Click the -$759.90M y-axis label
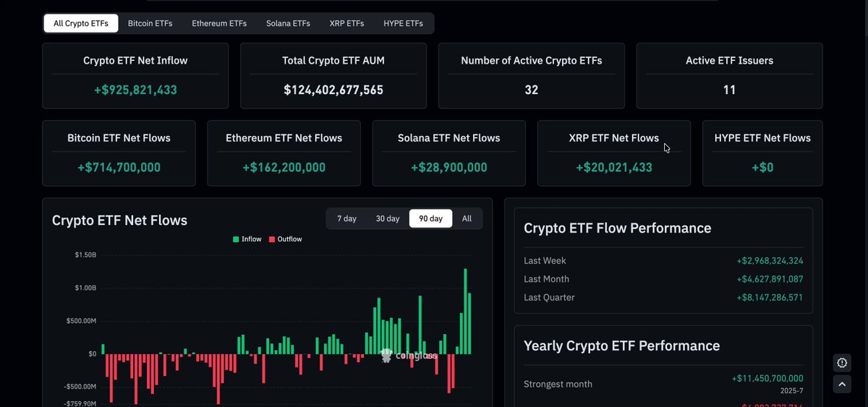 pyautogui.click(x=80, y=403)
